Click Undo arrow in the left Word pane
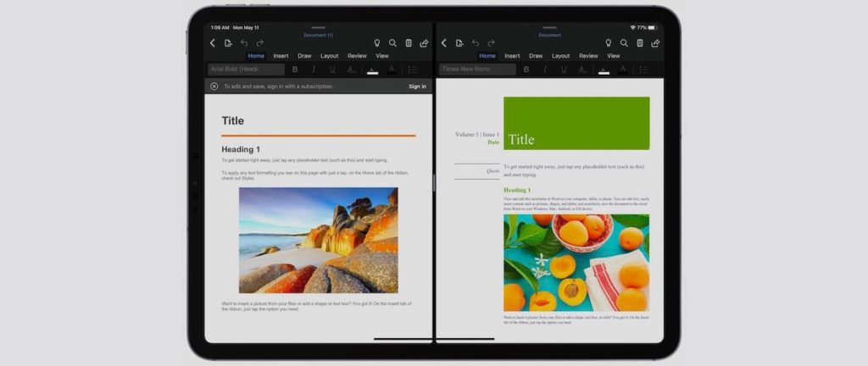This screenshot has width=868, height=366. [244, 43]
